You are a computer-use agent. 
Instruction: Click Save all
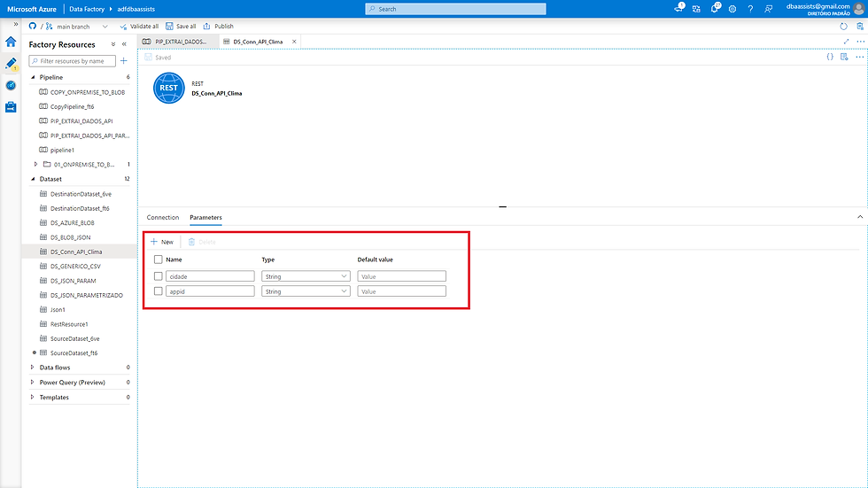click(x=181, y=26)
